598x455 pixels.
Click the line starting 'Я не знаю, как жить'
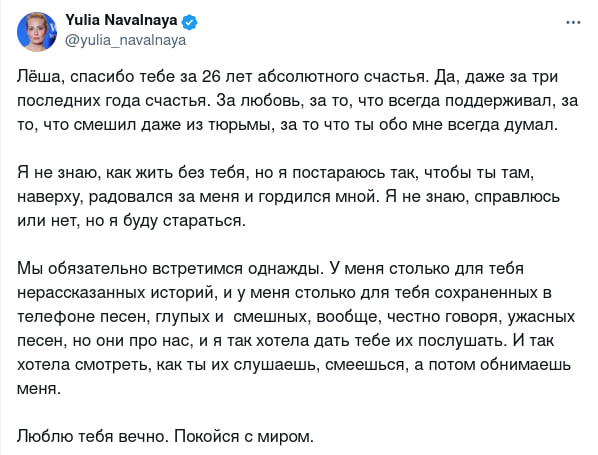275,173
